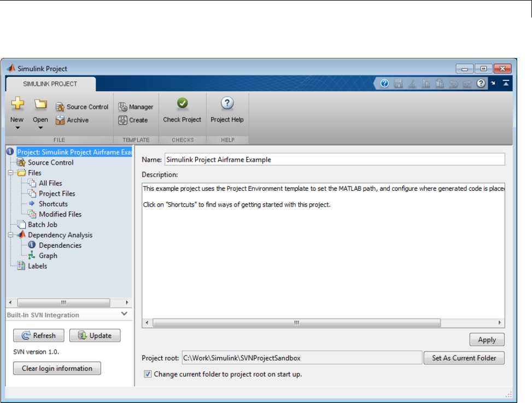Open All Files view
Image resolution: width=532 pixels, height=403 pixels.
tap(50, 183)
